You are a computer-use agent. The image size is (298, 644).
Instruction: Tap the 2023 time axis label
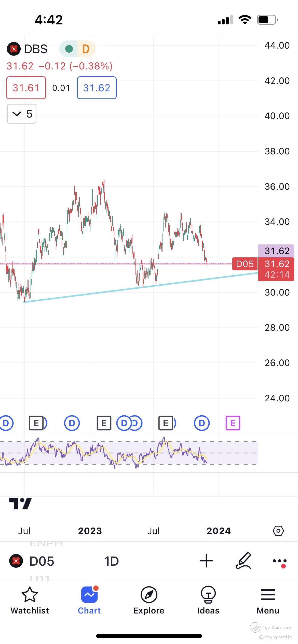click(90, 531)
